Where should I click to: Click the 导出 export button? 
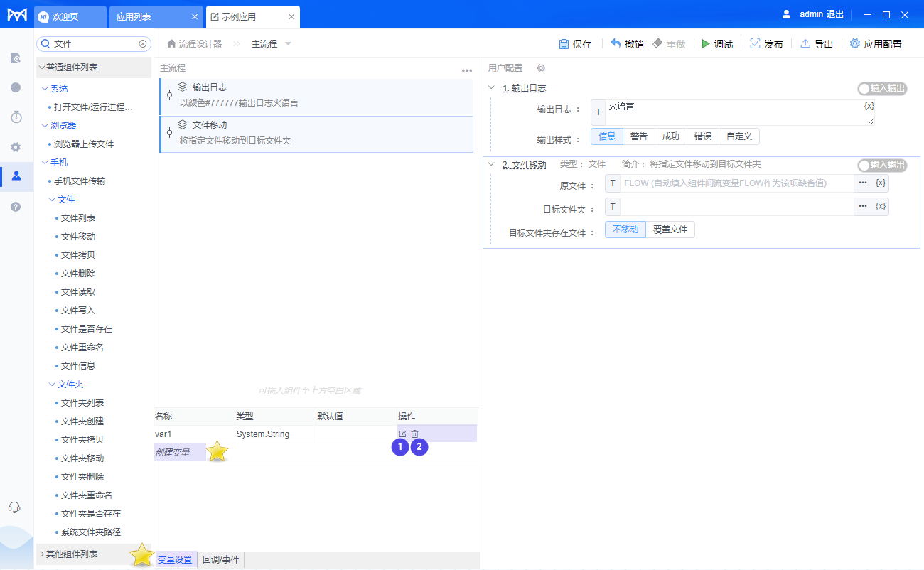[x=817, y=44]
